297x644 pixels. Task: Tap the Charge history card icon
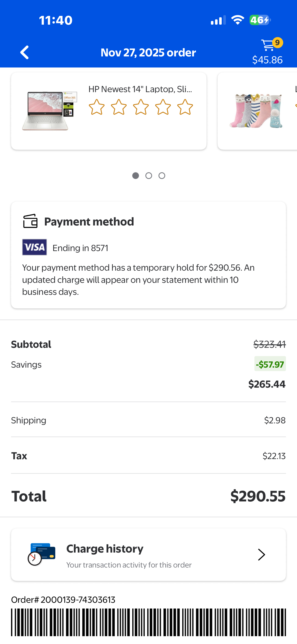(x=41, y=554)
